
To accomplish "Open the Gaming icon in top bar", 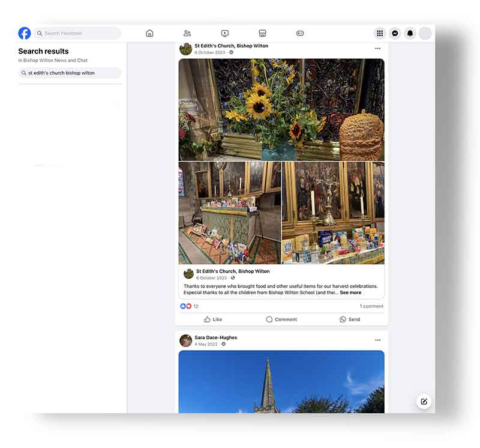I will click(300, 34).
